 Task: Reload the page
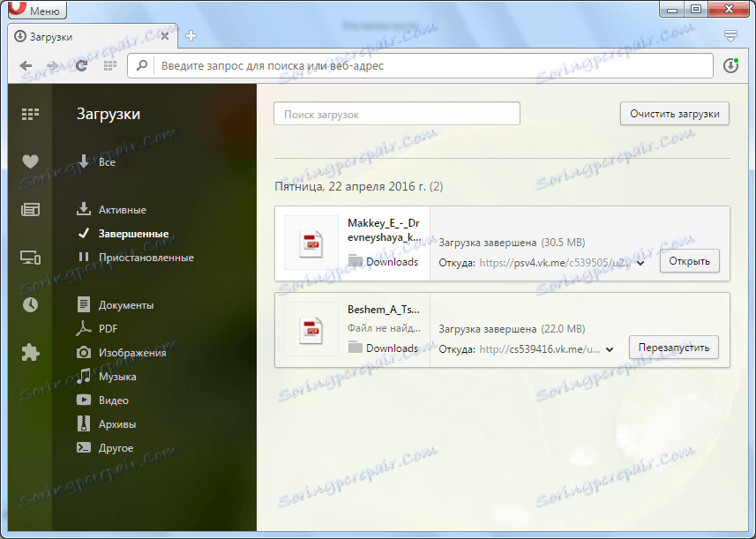pyautogui.click(x=81, y=65)
